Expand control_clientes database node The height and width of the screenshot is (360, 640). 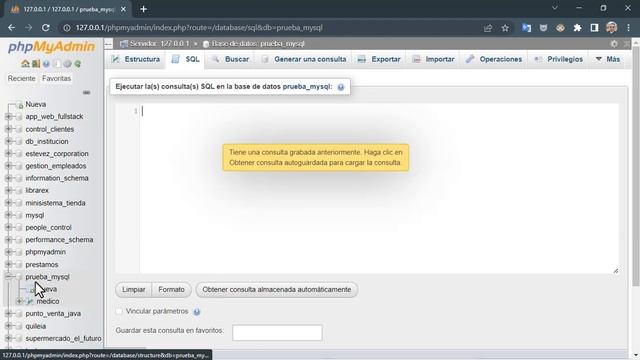(8, 129)
